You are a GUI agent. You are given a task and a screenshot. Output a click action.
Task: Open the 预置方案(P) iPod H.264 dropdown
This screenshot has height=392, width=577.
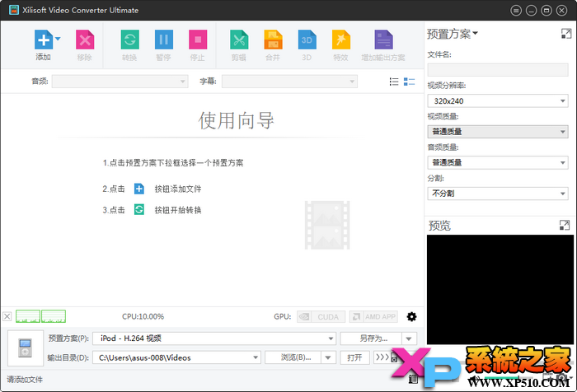[214, 338]
